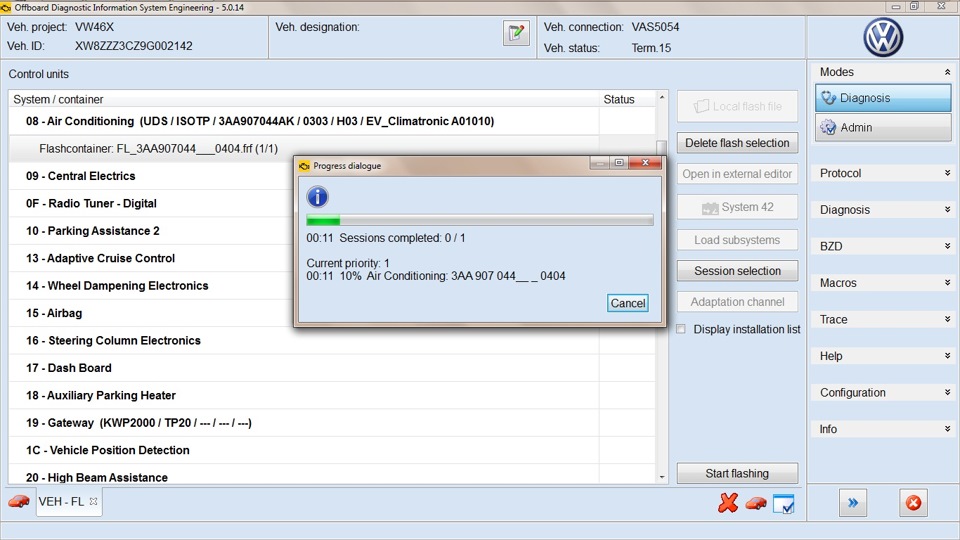
Task: Click System 42 button
Action: click(737, 207)
